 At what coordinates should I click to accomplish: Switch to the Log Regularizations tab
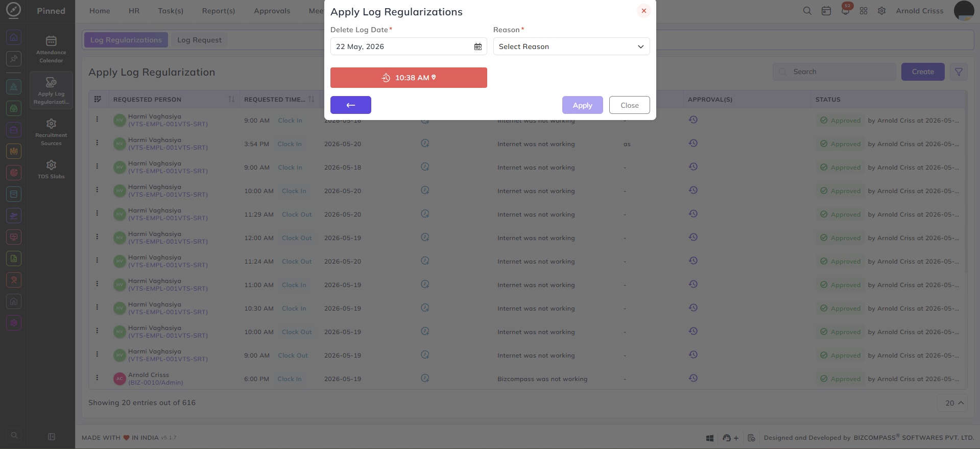(126, 40)
